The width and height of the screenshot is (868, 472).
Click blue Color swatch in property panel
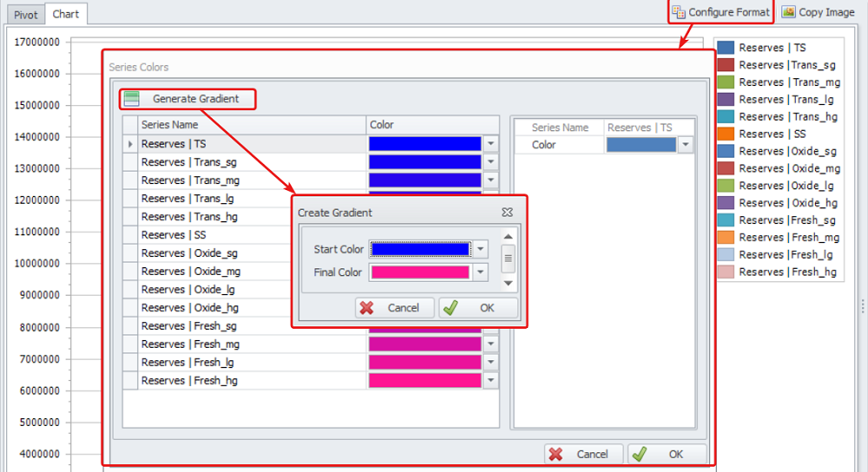(641, 145)
